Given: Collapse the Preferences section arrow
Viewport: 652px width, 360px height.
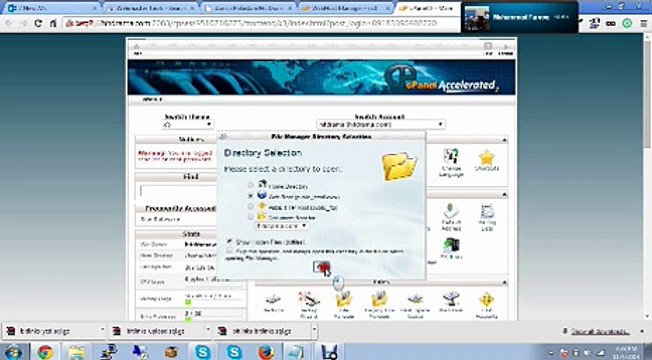Looking at the screenshot, I should 504,140.
